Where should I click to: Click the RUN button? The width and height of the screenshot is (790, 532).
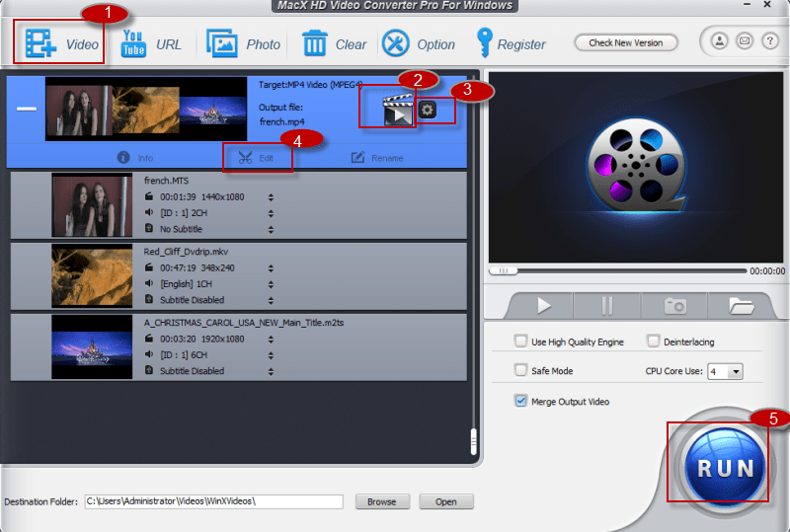(x=725, y=467)
